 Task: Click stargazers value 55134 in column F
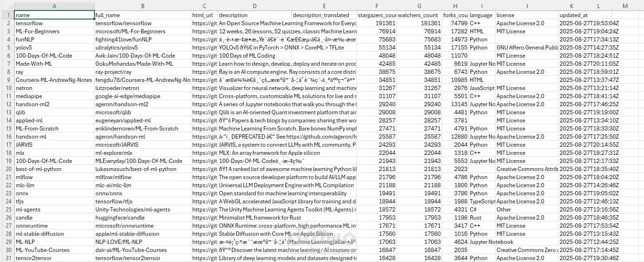376,48
